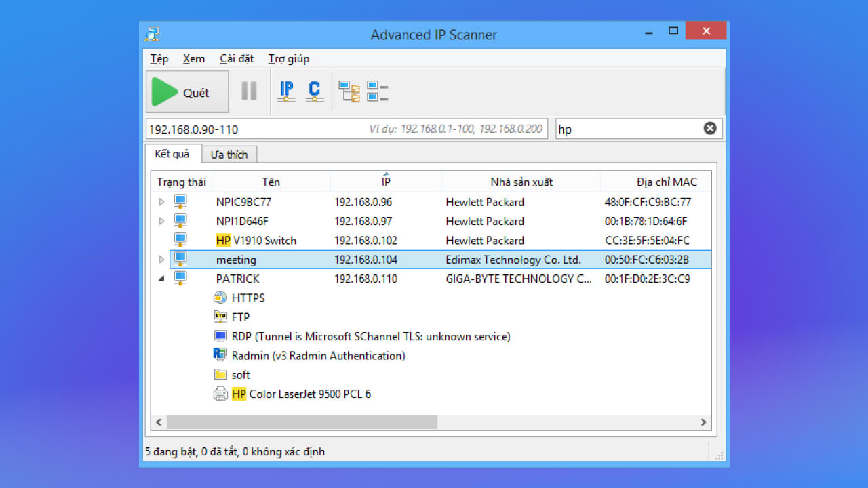The height and width of the screenshot is (488, 868).
Task: Click the FTP service icon
Action: point(220,317)
